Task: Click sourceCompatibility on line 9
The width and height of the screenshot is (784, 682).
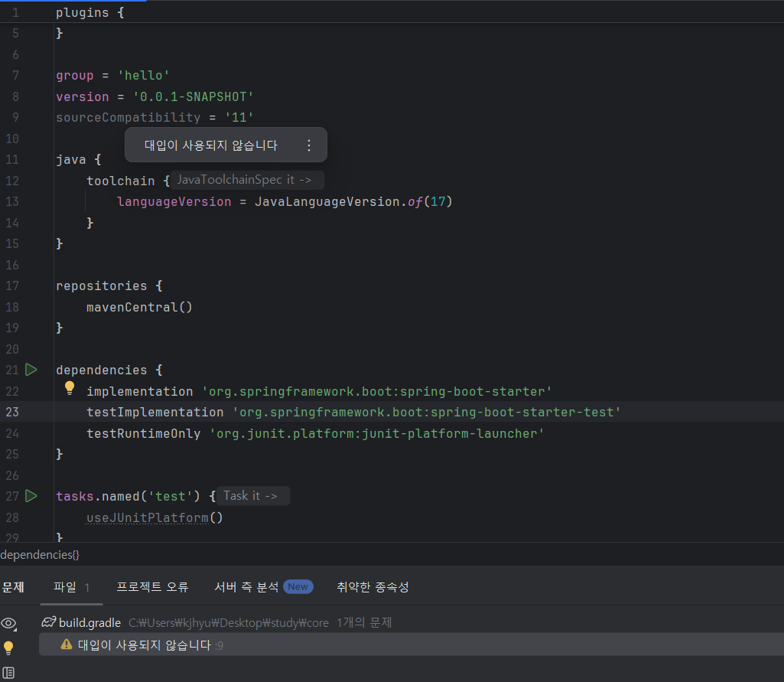Action: point(128,118)
